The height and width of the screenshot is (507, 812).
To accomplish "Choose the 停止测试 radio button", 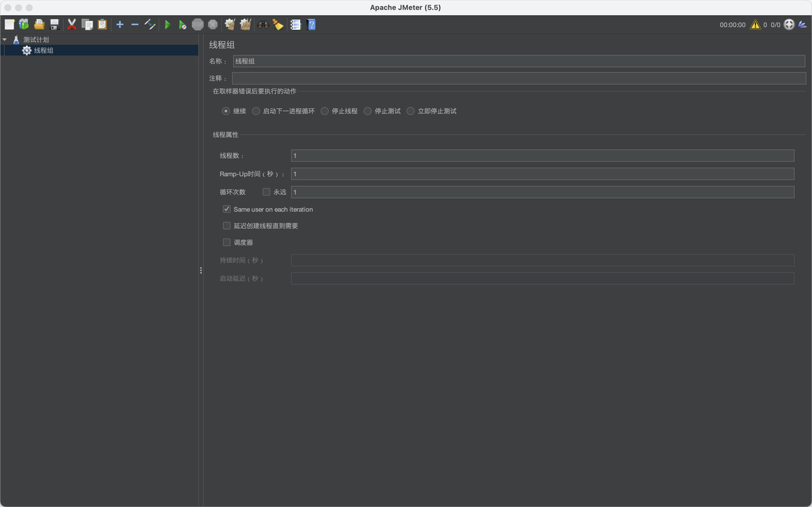I will click(x=368, y=111).
